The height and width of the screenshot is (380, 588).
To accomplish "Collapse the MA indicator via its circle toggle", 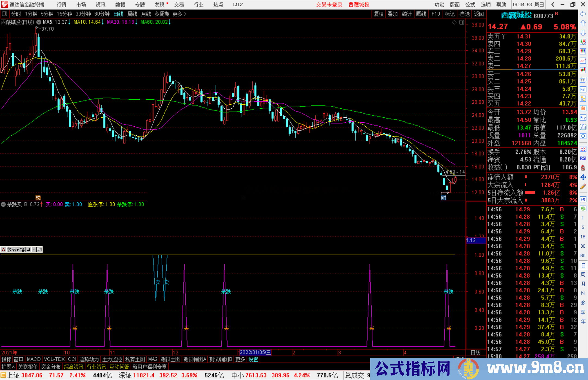I will point(39,22).
